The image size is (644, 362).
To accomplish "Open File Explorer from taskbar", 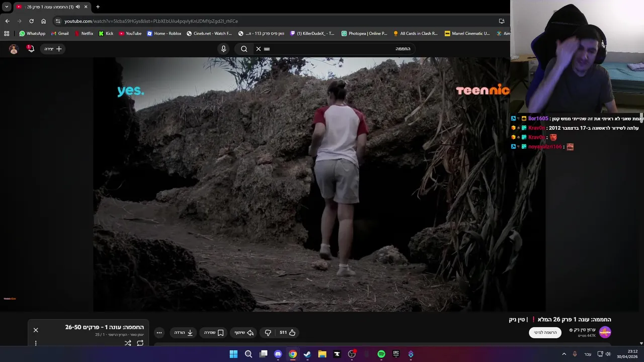I will 322,354.
